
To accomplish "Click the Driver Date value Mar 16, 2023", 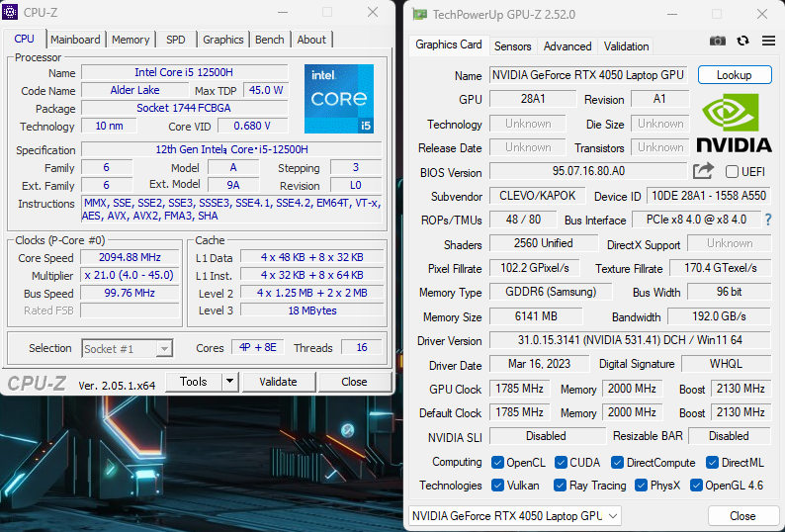I will pyautogui.click(x=539, y=364).
